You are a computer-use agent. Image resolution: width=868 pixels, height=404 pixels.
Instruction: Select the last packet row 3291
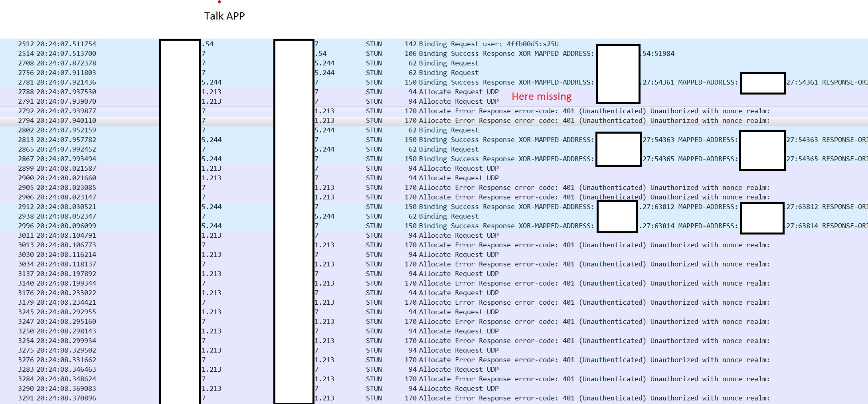[x=434, y=398]
